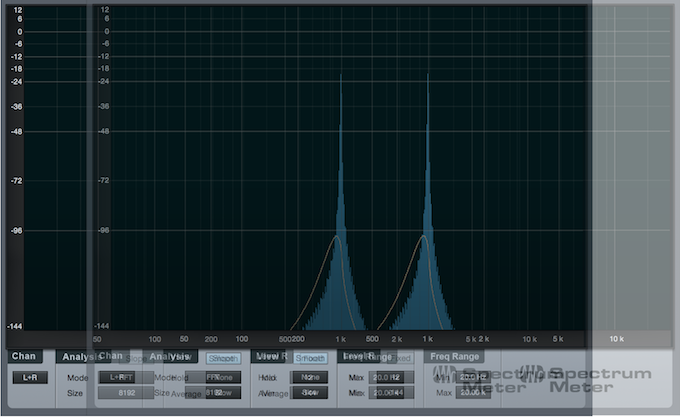The image size is (680, 417).
Task: Select the Chan section header at far left
Action: pyautogui.click(x=24, y=356)
